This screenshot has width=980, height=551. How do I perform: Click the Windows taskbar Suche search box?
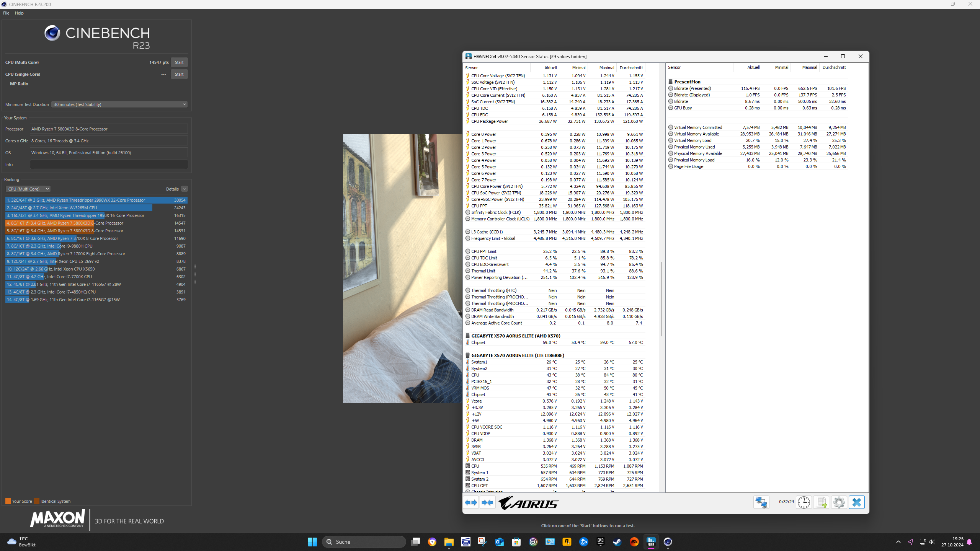point(364,542)
